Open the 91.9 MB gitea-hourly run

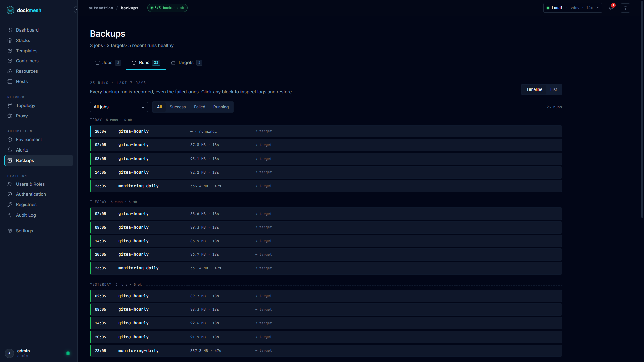(326, 337)
